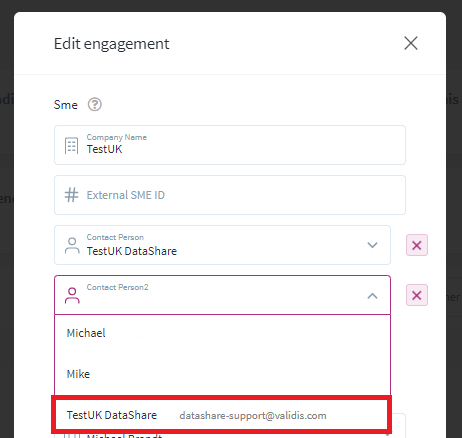Expand the Contact Person dropdown chevron
The height and width of the screenshot is (438, 462).
[372, 245]
